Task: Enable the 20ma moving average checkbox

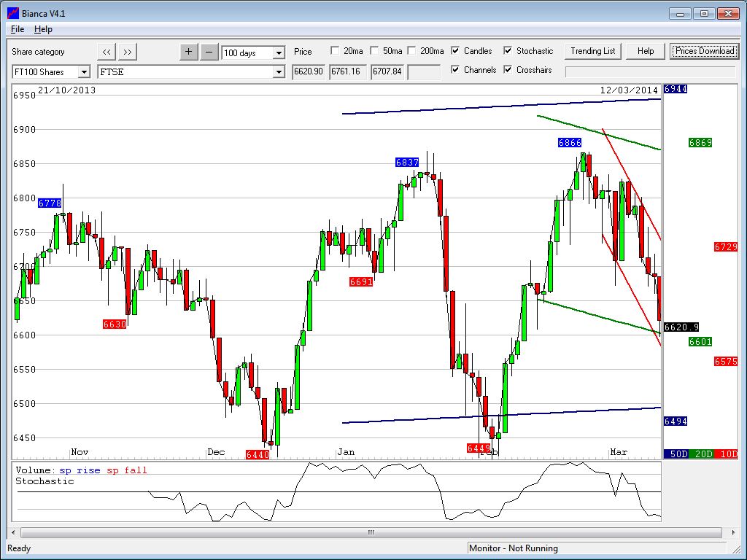Action: (335, 51)
